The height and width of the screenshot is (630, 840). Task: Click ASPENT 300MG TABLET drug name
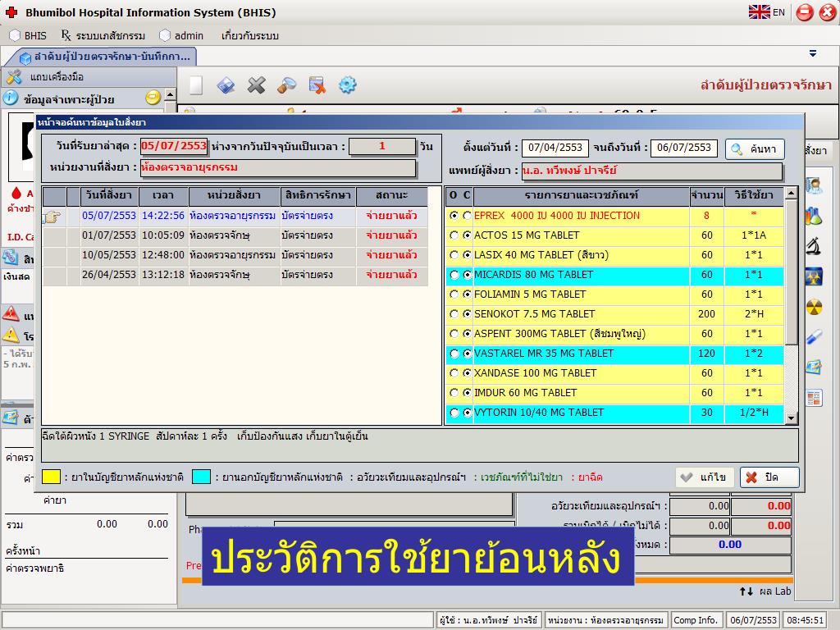559,334
